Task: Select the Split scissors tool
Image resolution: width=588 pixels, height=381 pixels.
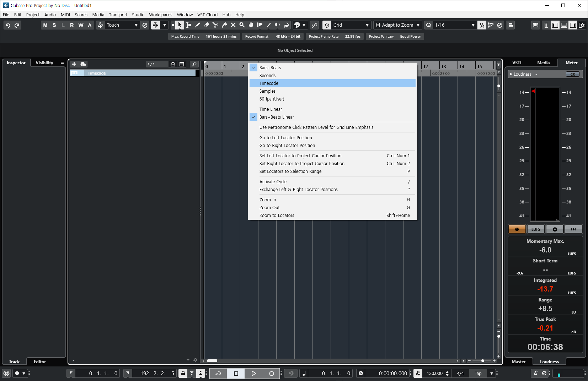Action: tap(215, 25)
